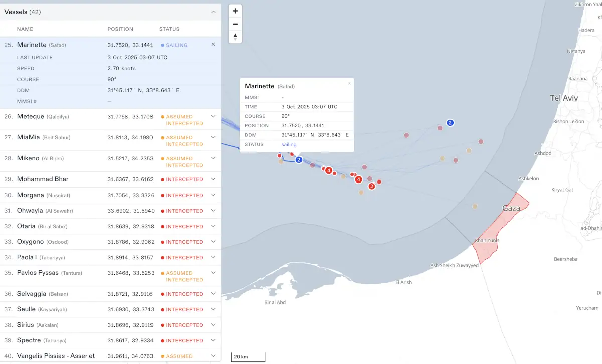The height and width of the screenshot is (364, 602).
Task: Open the Oxygono vessel entry
Action: (x=31, y=242)
